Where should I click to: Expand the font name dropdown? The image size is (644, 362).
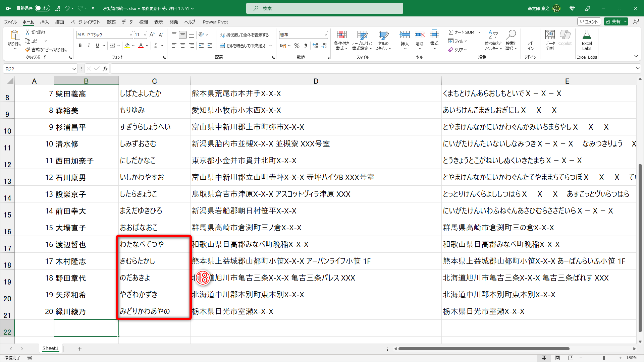click(x=131, y=35)
